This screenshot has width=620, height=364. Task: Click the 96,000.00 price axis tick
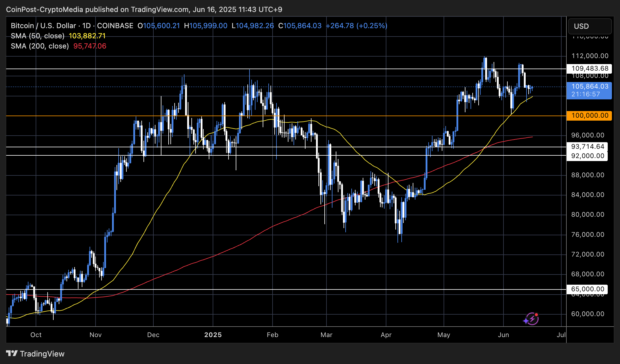[588, 135]
